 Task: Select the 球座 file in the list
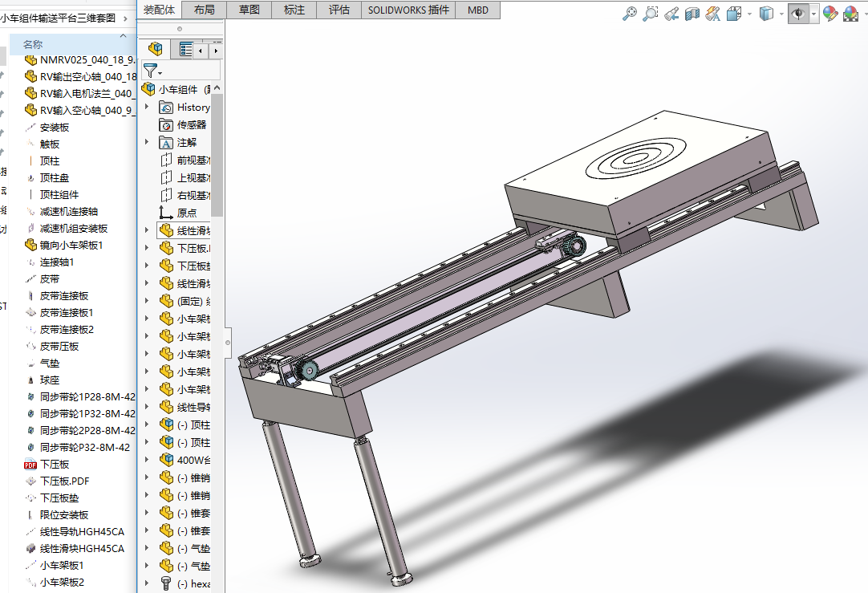point(50,380)
